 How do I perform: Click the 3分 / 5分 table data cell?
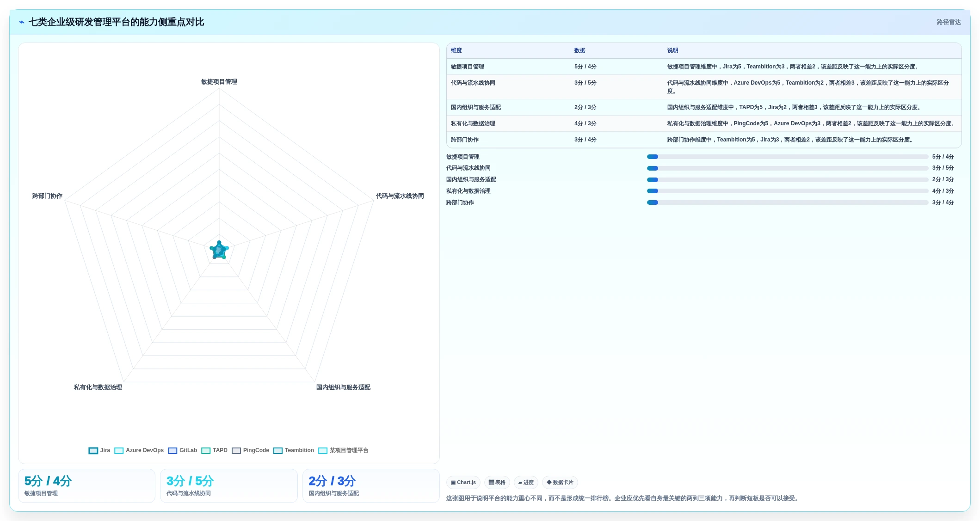[586, 83]
